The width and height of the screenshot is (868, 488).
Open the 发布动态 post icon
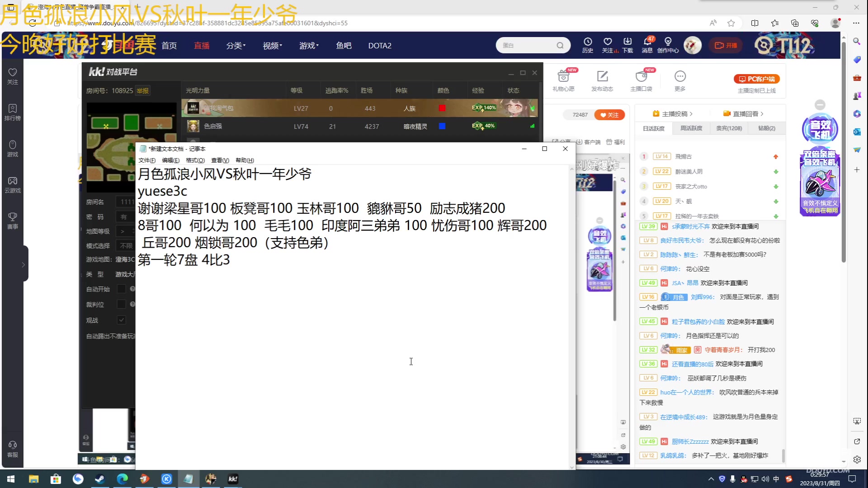[x=602, y=80]
